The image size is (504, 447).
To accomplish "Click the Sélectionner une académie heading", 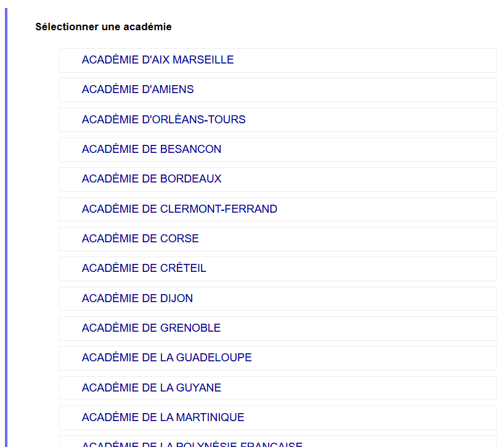I will coord(103,27).
